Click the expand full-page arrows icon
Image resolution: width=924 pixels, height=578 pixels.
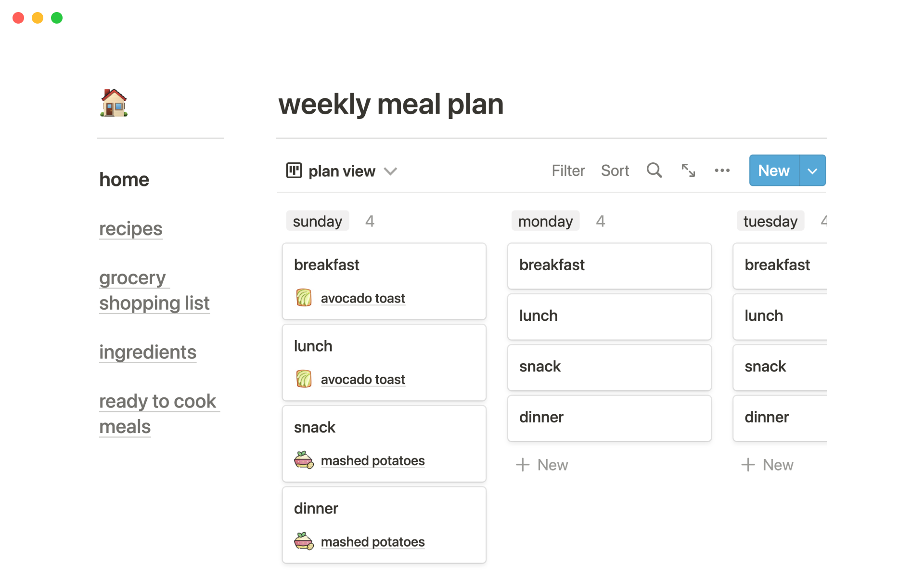pos(688,171)
